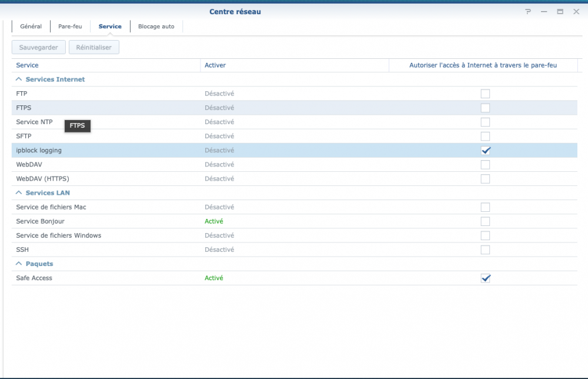The width and height of the screenshot is (588, 379).
Task: Select the Safe Access row name
Action: coord(34,278)
